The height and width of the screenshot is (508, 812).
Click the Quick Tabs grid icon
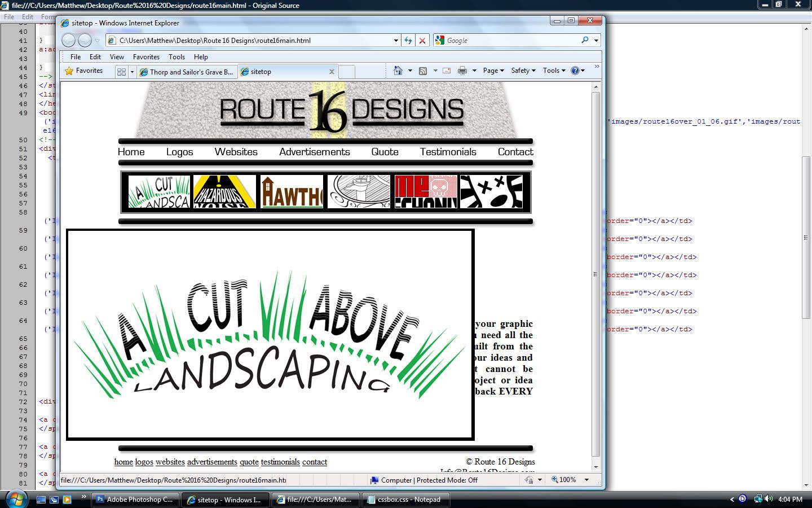click(x=121, y=72)
